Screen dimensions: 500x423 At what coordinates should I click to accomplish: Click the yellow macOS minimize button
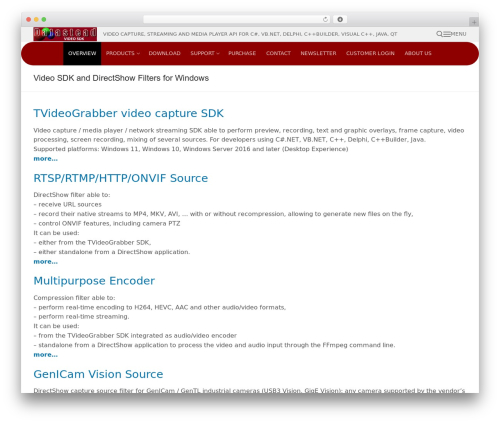click(x=36, y=19)
